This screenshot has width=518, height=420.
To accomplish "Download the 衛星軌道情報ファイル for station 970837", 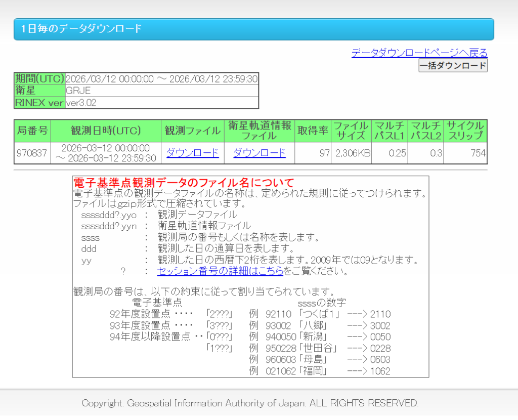I will [x=259, y=153].
